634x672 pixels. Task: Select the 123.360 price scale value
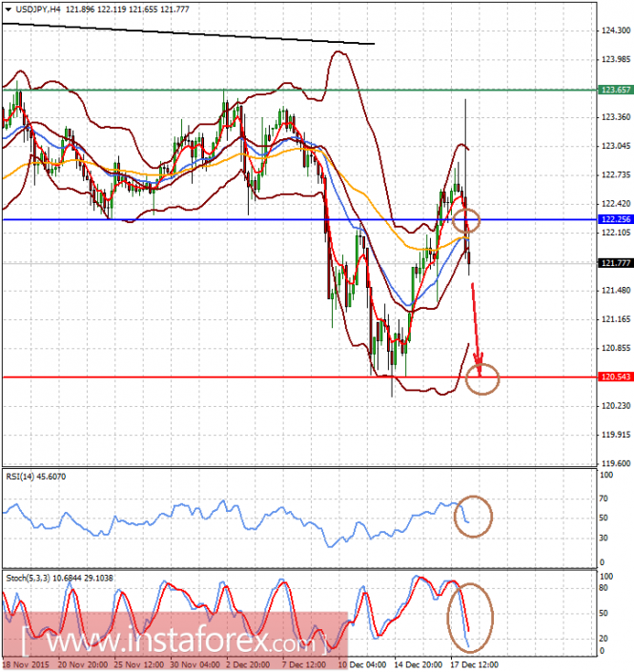616,117
